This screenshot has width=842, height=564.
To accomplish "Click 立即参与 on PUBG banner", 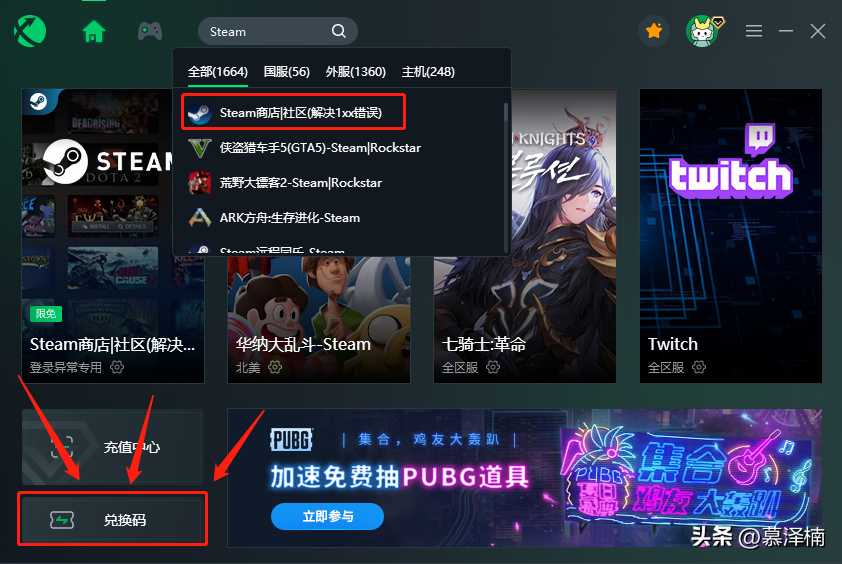I will coord(328,517).
